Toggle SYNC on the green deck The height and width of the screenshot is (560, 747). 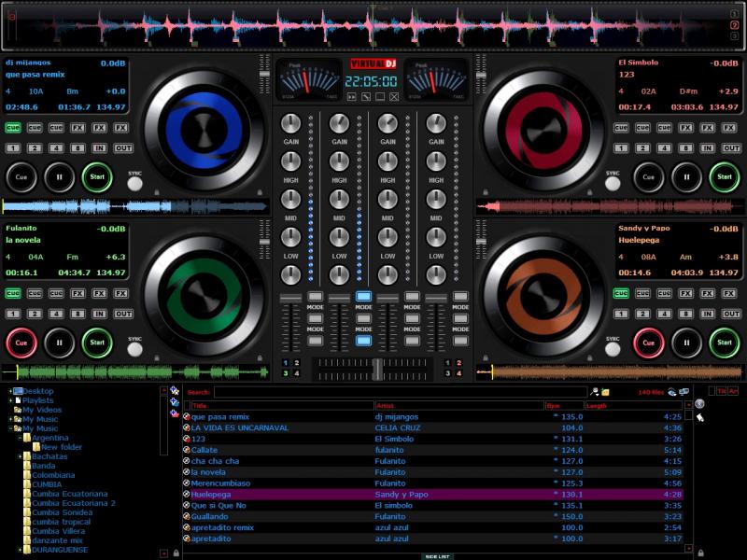coord(134,349)
